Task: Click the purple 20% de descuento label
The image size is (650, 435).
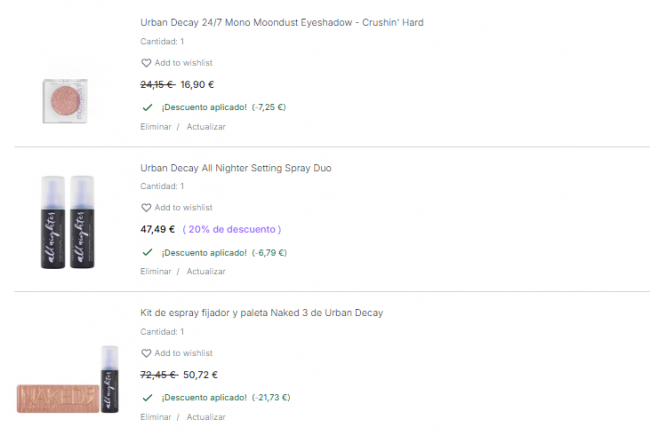Action: pos(232,229)
